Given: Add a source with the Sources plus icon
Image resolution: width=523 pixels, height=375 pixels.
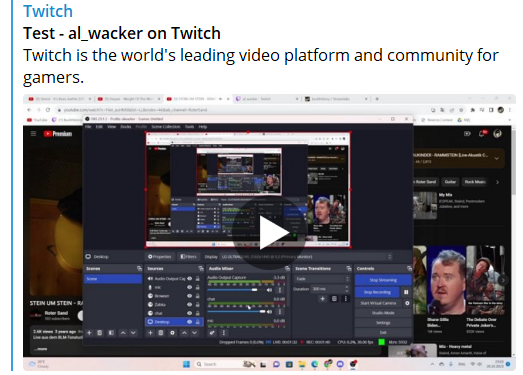Looking at the screenshot, I should pos(150,333).
